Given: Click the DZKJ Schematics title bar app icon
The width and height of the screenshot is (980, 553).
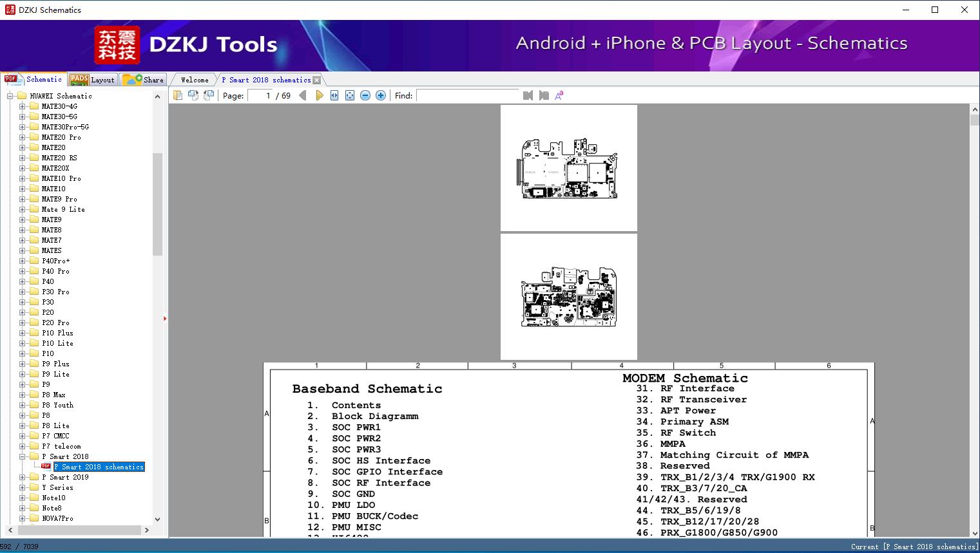Looking at the screenshot, I should point(10,10).
